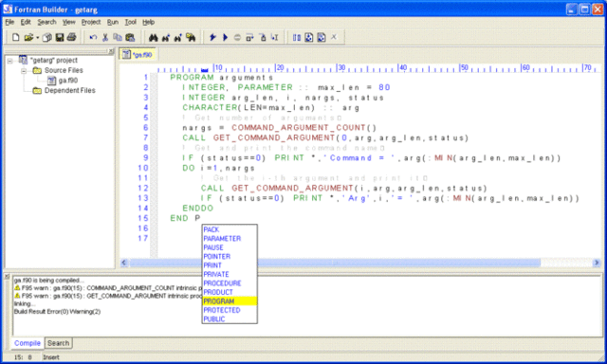
Task: Select the Dependent Files folder
Action: click(69, 90)
